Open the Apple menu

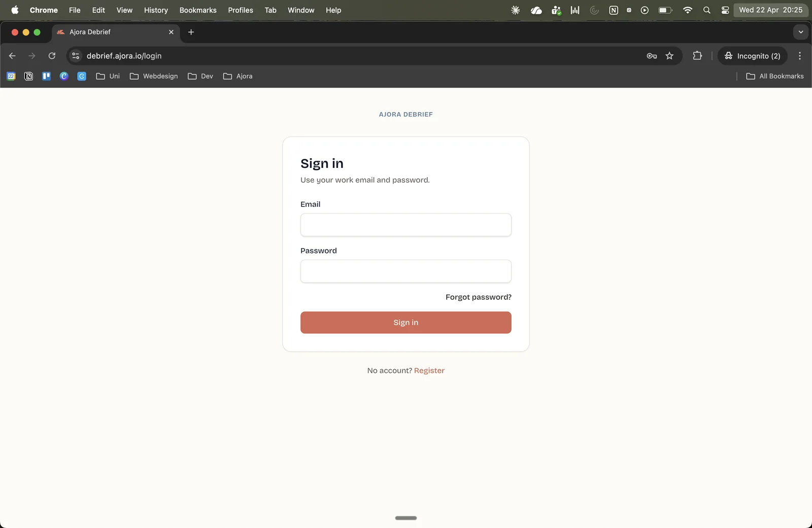[15, 10]
